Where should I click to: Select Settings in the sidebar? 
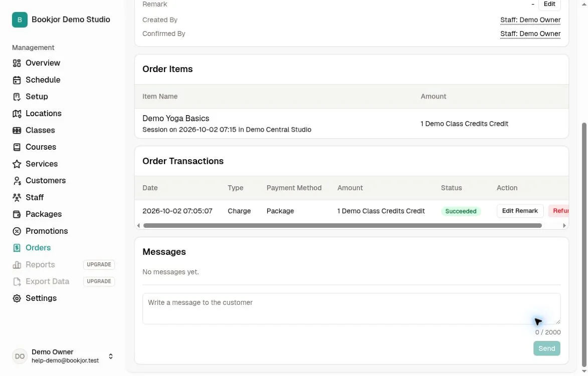pos(41,298)
